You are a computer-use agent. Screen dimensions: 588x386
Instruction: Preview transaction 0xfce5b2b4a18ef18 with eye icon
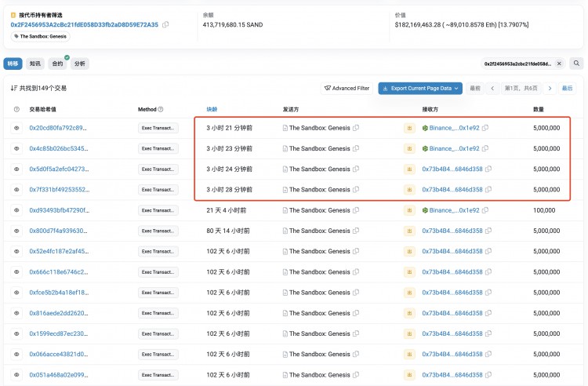[x=16, y=293]
